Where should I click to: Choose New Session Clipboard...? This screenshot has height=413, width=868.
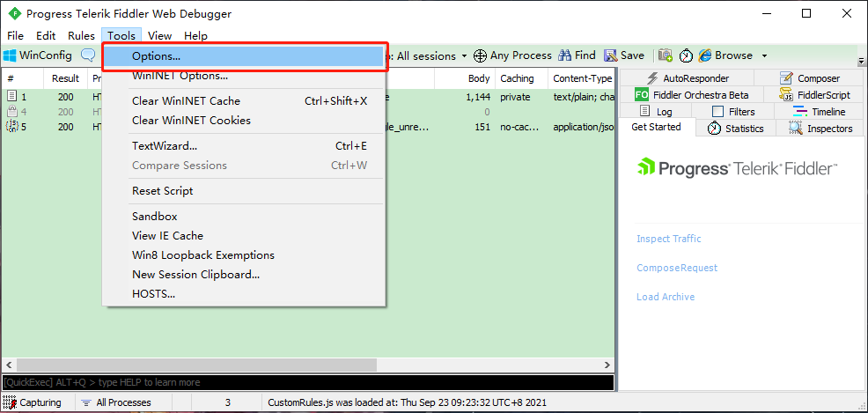tap(244, 275)
